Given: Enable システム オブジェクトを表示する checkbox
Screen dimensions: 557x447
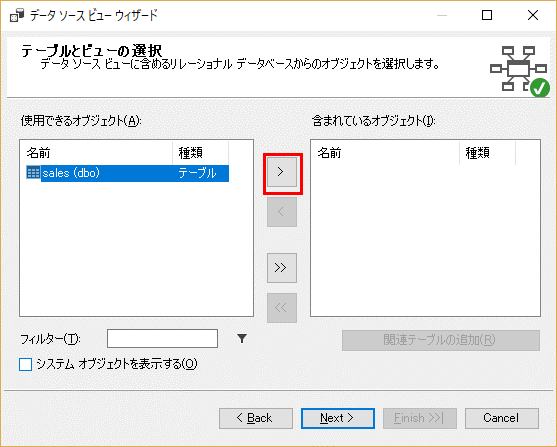Looking at the screenshot, I should [26, 364].
